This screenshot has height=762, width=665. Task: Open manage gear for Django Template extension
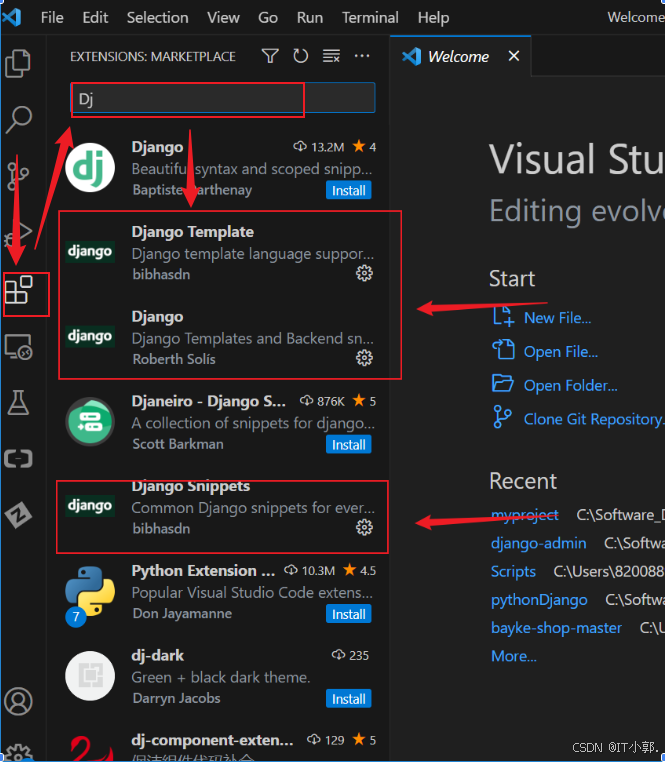pos(364,273)
